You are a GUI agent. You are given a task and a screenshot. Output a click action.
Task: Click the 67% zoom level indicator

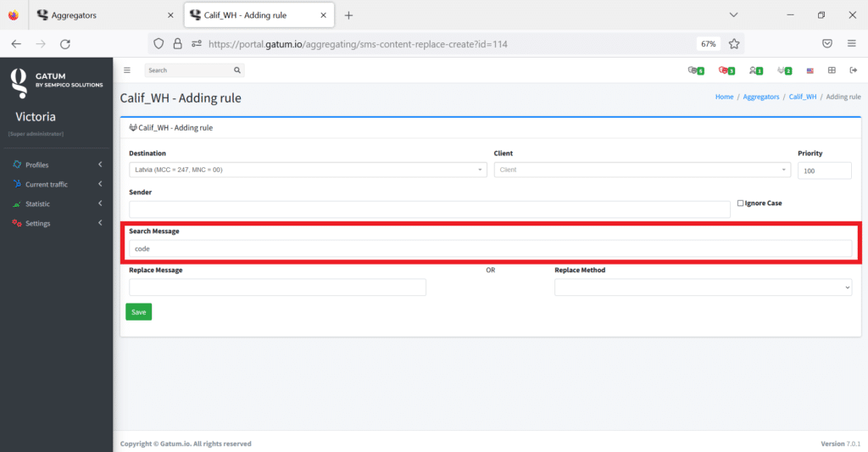tap(709, 44)
